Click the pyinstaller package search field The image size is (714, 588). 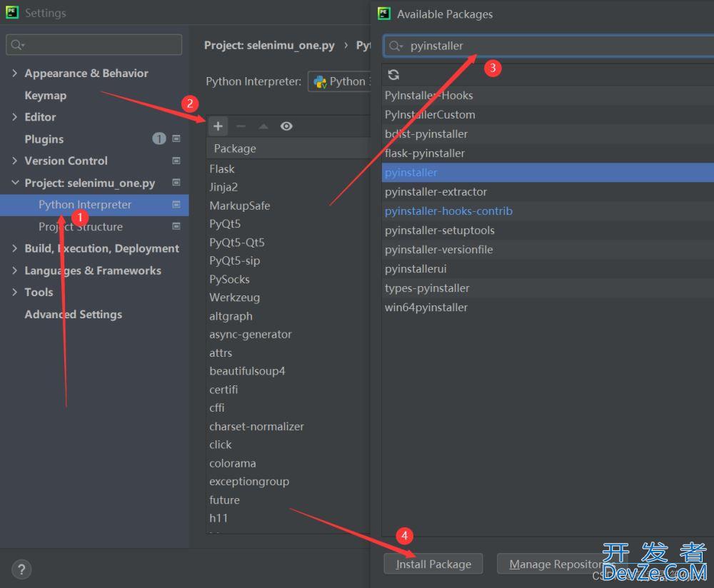[x=548, y=46]
